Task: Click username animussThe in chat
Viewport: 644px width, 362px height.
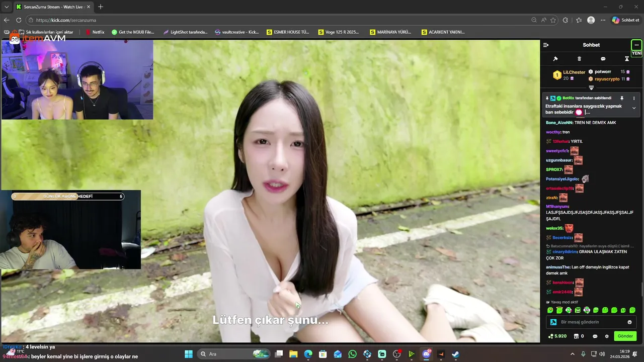Action: point(558,267)
